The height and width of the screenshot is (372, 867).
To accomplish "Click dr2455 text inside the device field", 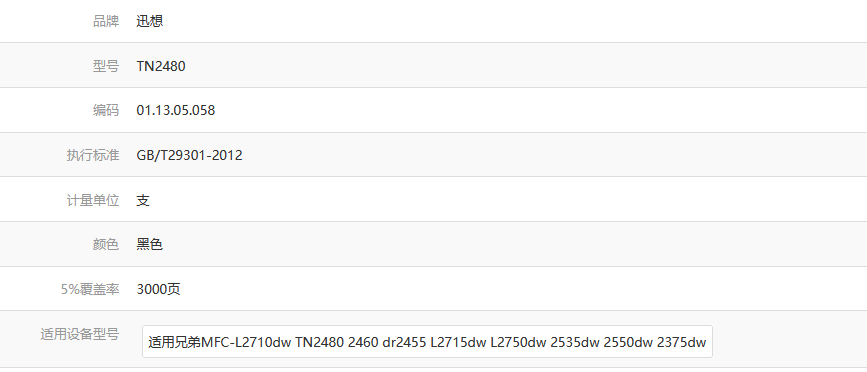I will coord(404,342).
